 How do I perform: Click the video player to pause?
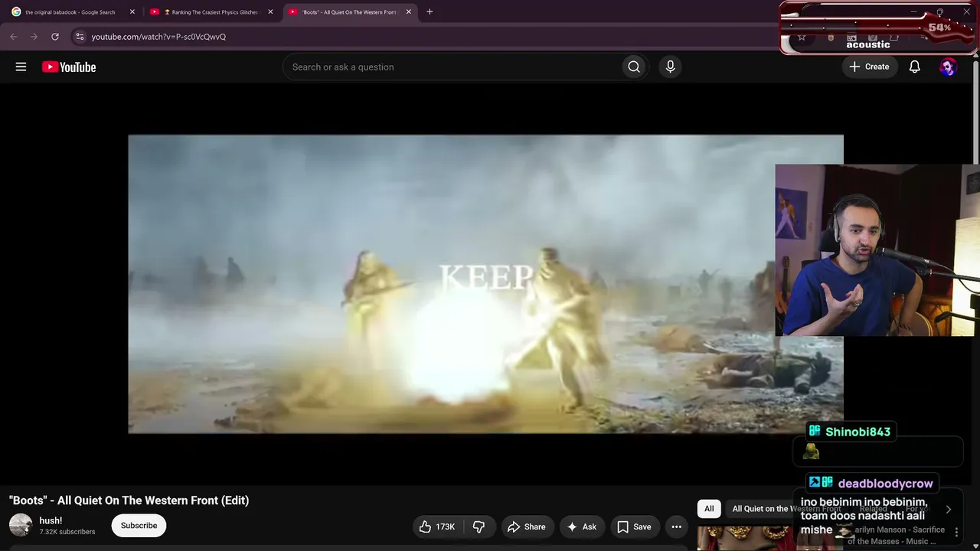click(485, 284)
